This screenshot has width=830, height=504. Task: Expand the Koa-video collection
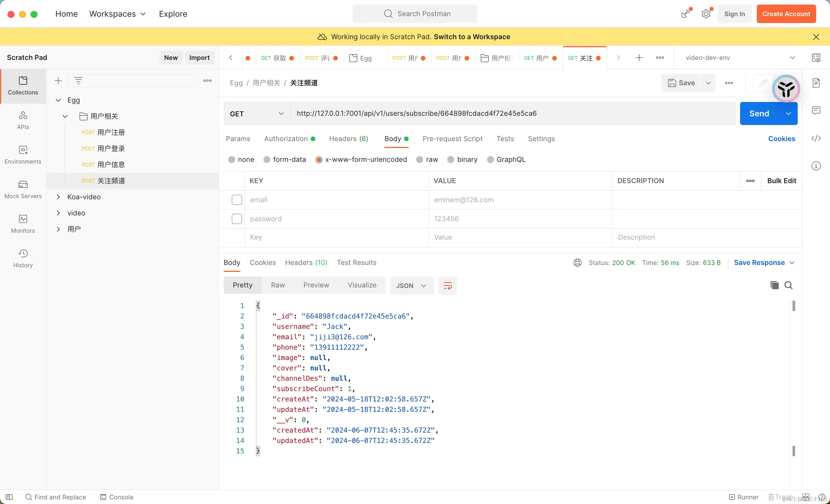[58, 197]
